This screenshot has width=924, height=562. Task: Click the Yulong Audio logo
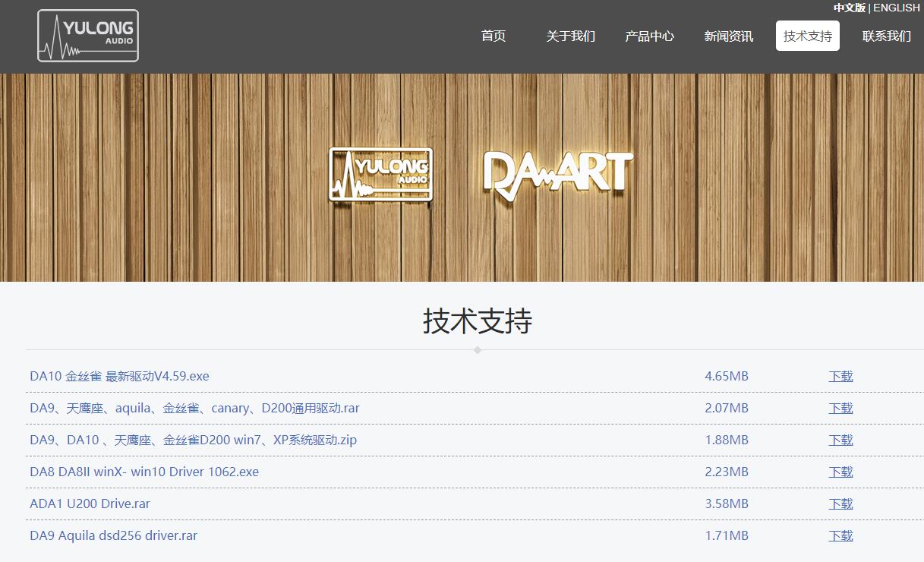coord(87,35)
